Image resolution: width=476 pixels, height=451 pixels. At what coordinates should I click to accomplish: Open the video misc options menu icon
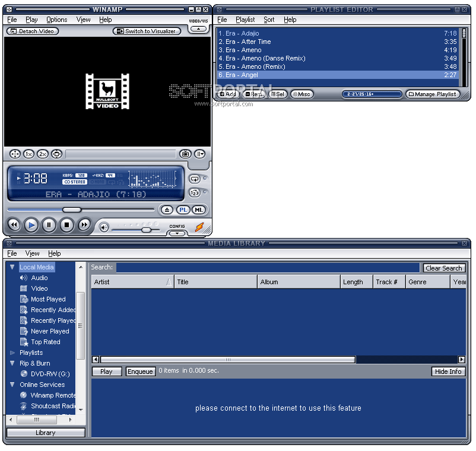[x=200, y=154]
